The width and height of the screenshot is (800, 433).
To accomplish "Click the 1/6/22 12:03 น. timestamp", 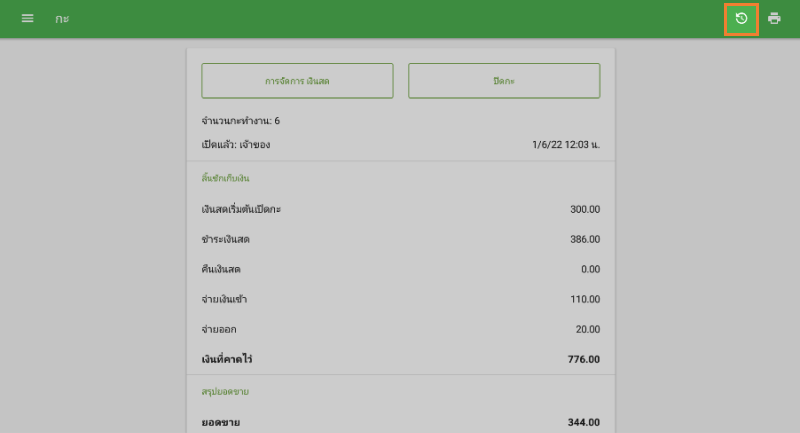I will 566,145.
